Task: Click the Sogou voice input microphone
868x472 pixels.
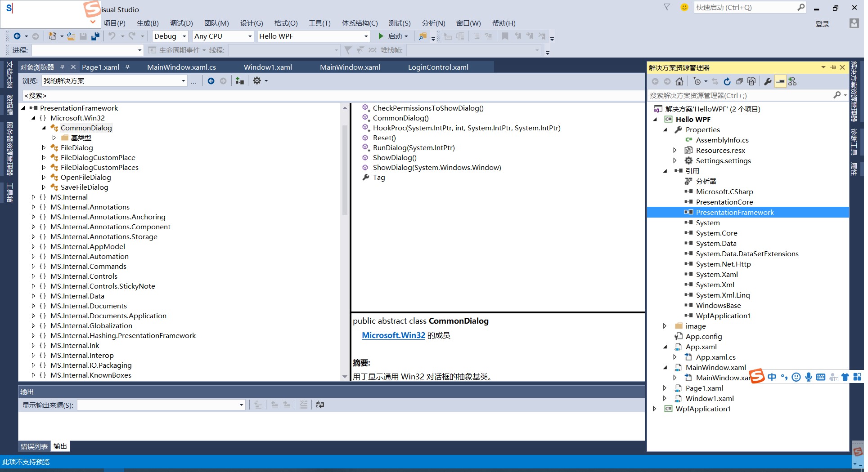Action: coord(809,377)
